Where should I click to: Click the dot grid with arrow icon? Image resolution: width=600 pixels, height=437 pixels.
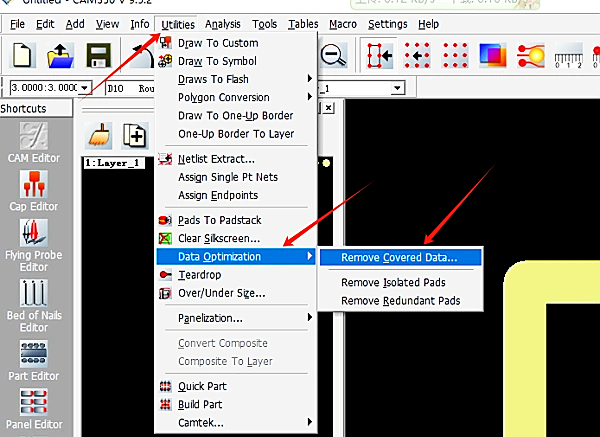[x=417, y=56]
